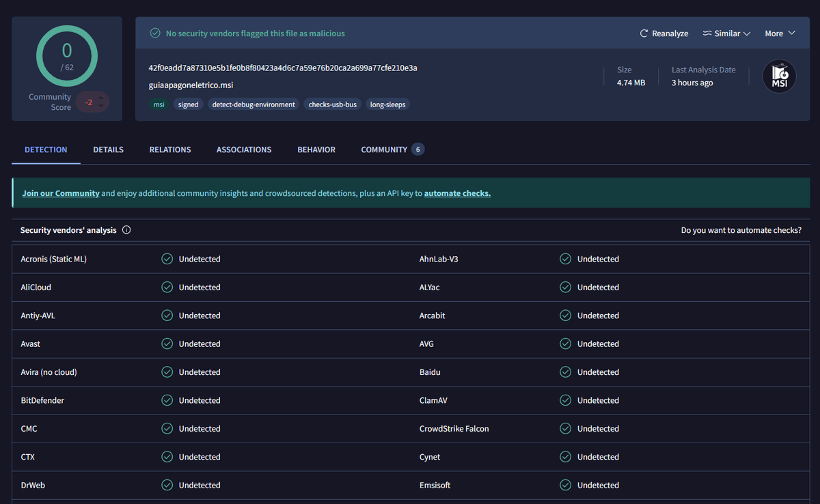The image size is (820, 504).
Task: Click the checks-usb-bus tag
Action: point(333,104)
